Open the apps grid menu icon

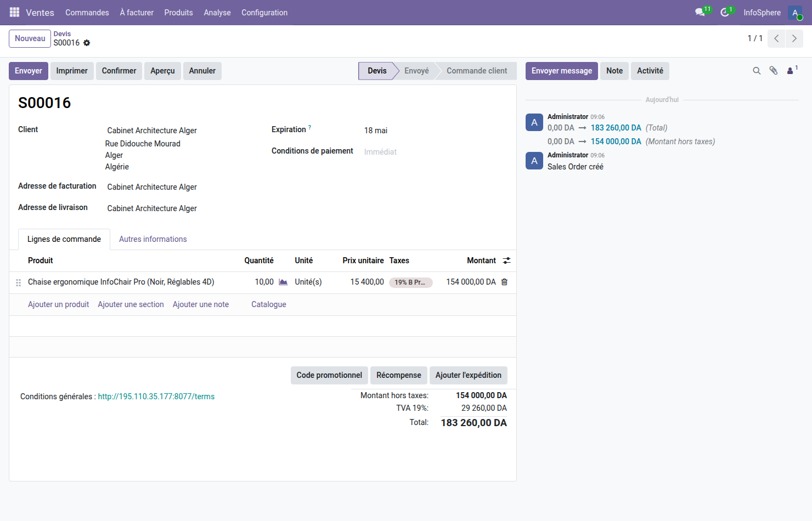[15, 12]
